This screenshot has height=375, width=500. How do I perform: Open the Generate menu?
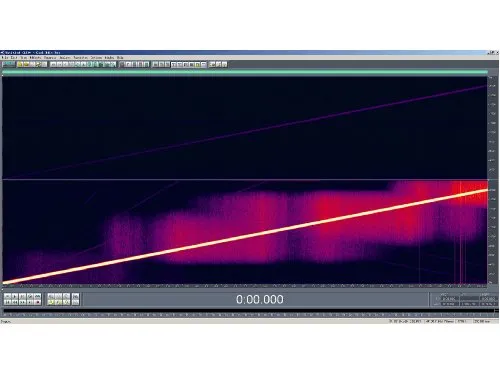pyautogui.click(x=50, y=58)
